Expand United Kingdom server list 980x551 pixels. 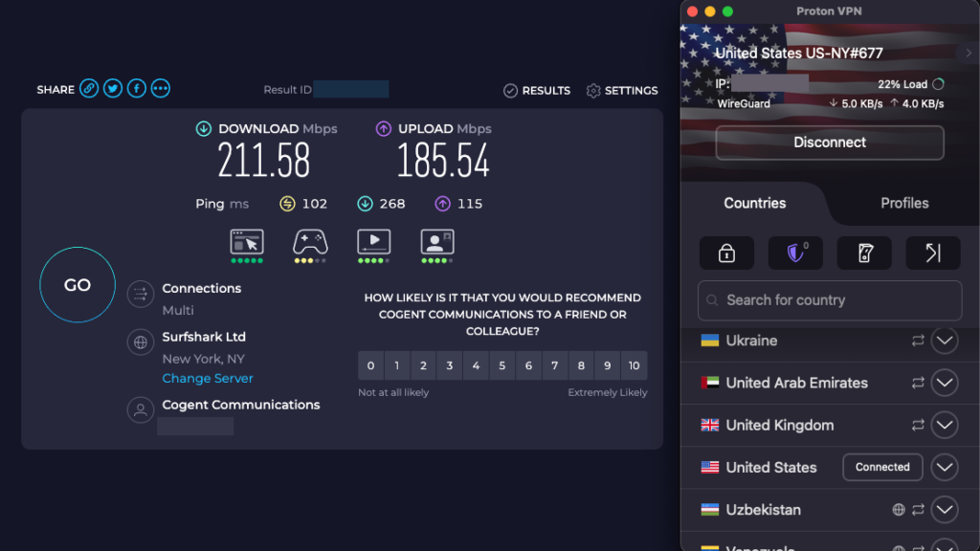(945, 426)
